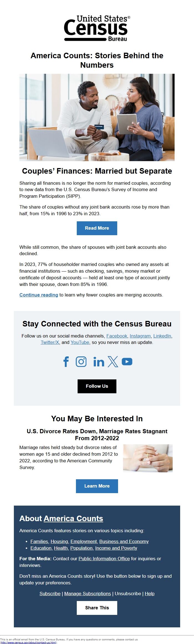Click the LinkedIn icon
This screenshot has height=644, width=194.
(99, 362)
